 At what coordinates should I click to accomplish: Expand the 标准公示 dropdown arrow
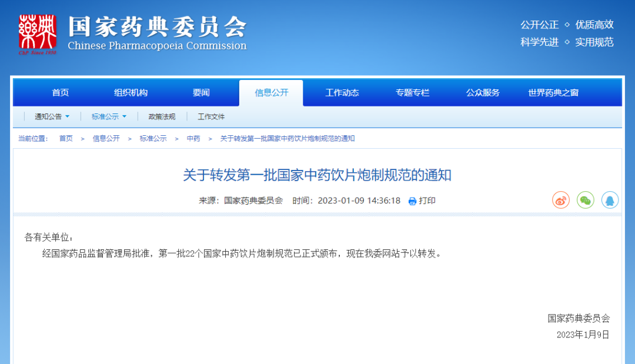click(x=124, y=116)
